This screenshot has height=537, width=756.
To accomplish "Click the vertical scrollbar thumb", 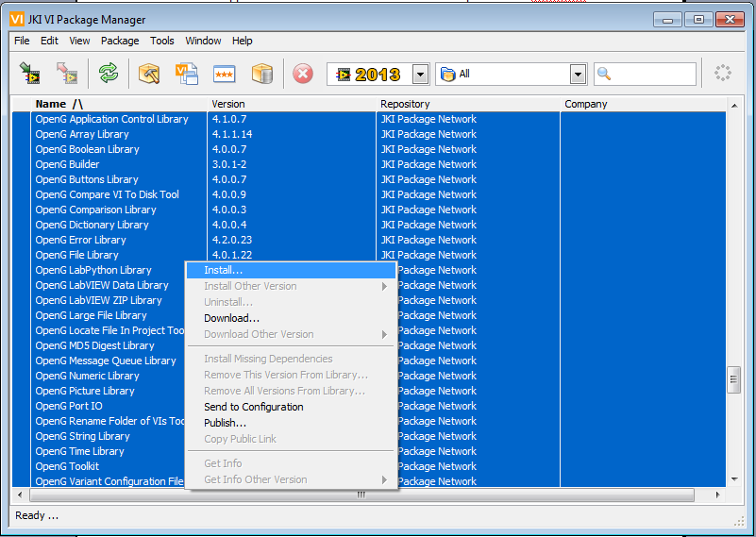I will click(x=733, y=379).
